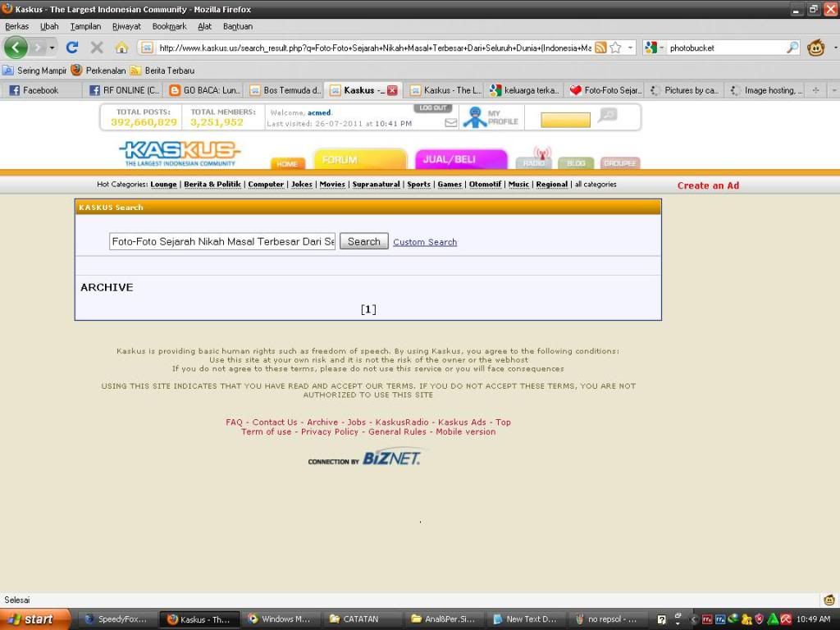Subscribe using the RSS feed icon in address bar

[x=601, y=48]
